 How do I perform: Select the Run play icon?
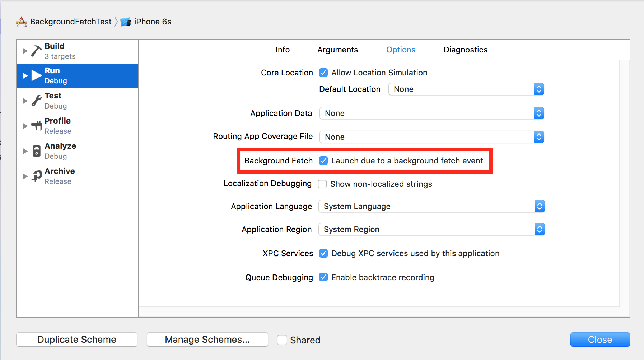[37, 75]
